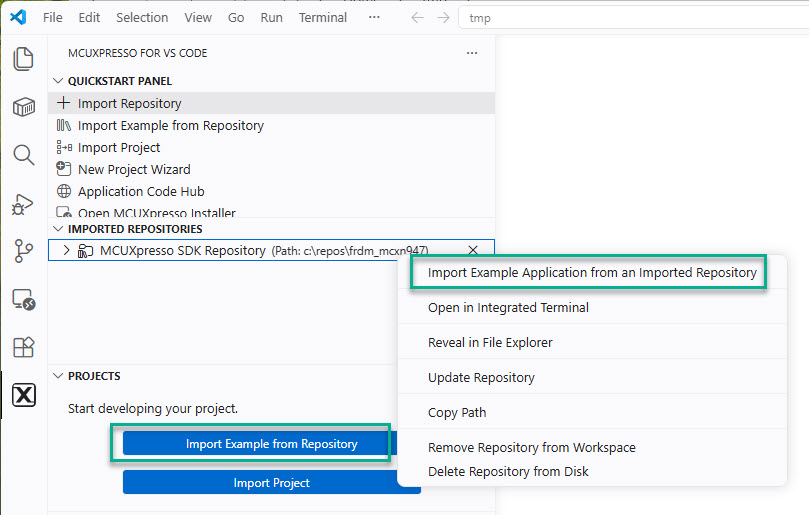Collapse the Projects section
Image resolution: width=809 pixels, height=515 pixels.
click(x=58, y=376)
